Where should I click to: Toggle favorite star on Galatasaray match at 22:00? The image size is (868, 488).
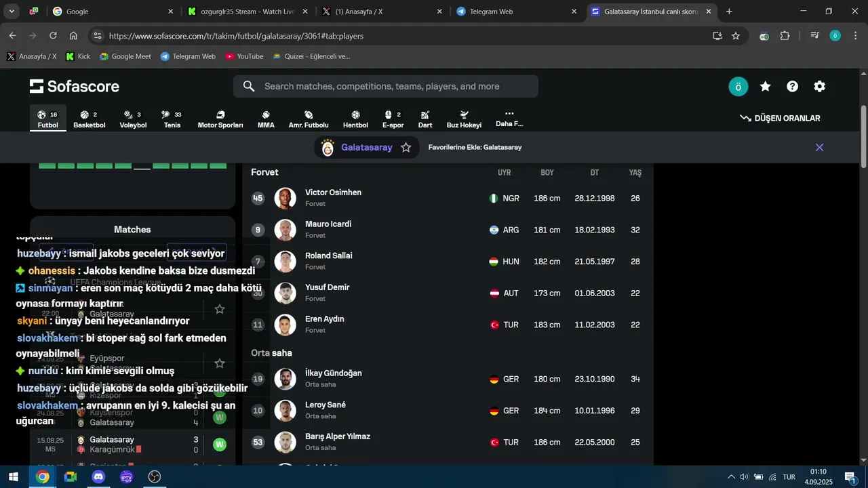[x=220, y=309]
